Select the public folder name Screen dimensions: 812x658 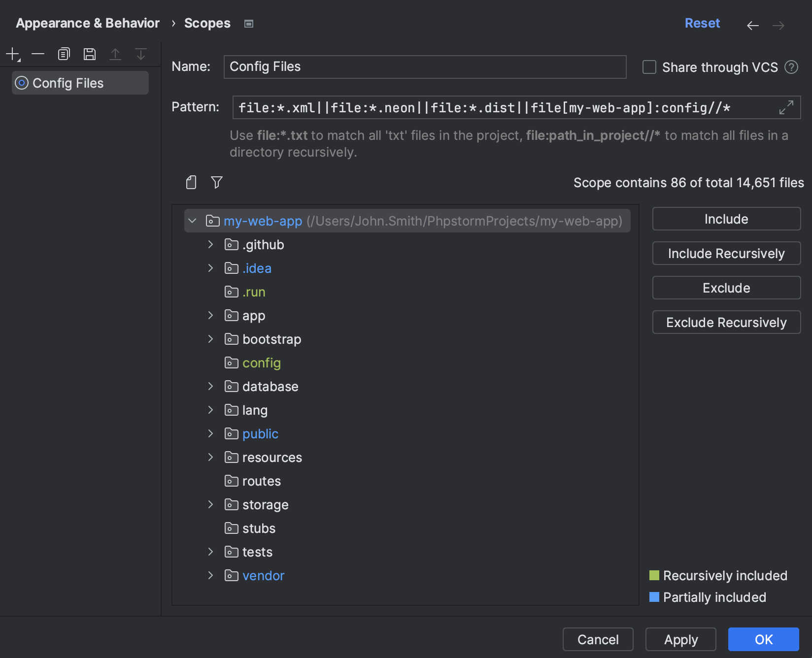[260, 434]
